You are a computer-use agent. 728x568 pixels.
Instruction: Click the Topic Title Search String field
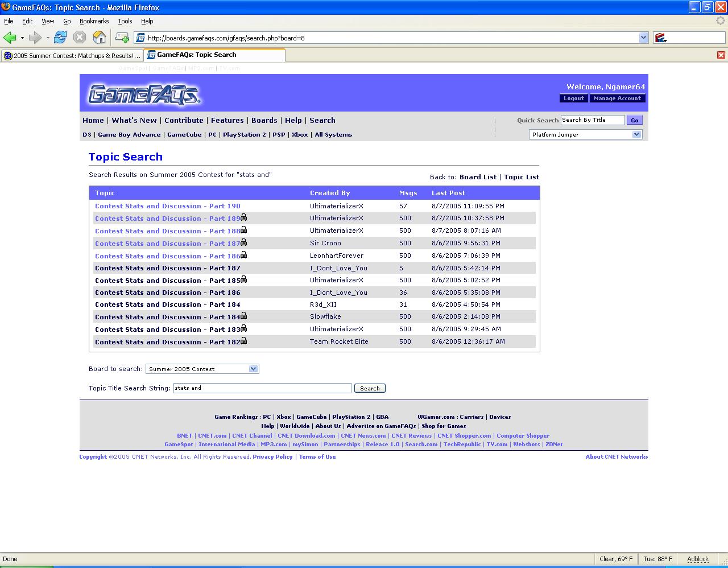[262, 388]
